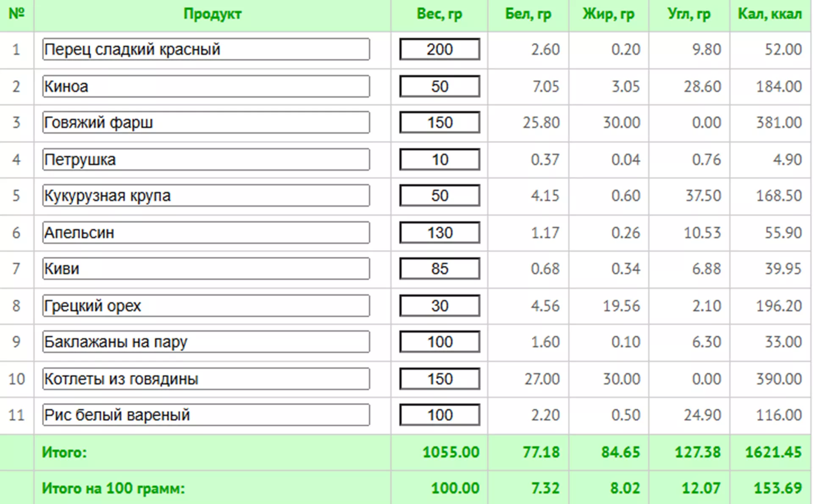
Task: Click the Петрушка product input
Action: coord(206,160)
